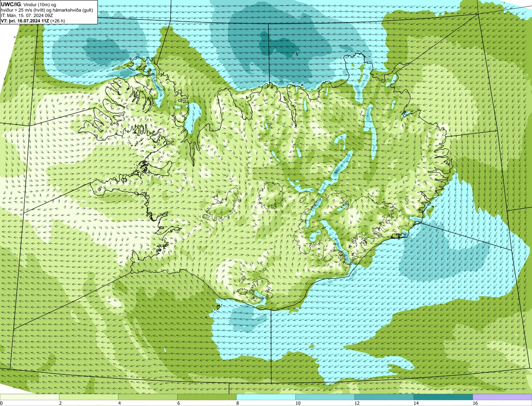532x406 pixels.
Task: Click the pale cream 0–2 m/s legend swatch
Action: 30,397
